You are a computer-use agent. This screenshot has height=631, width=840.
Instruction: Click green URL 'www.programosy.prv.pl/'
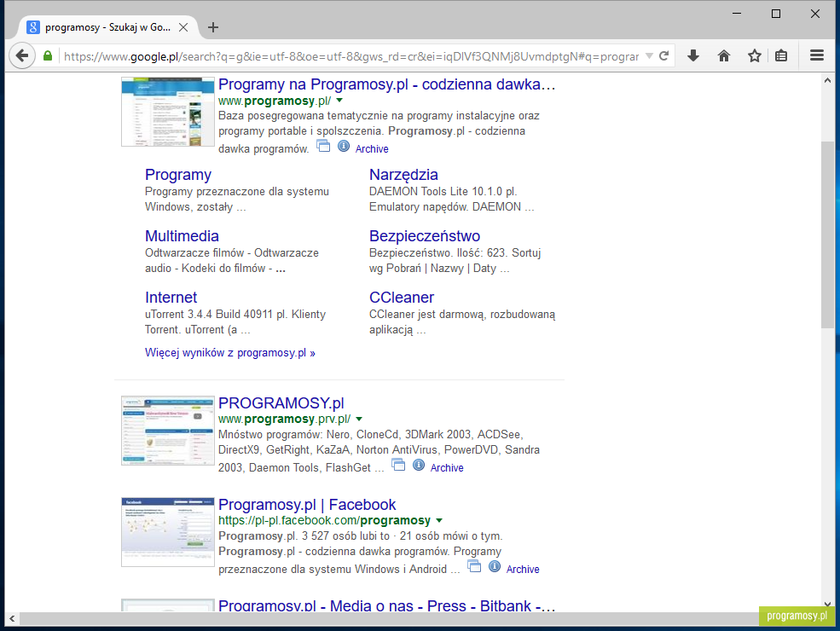tap(285, 419)
